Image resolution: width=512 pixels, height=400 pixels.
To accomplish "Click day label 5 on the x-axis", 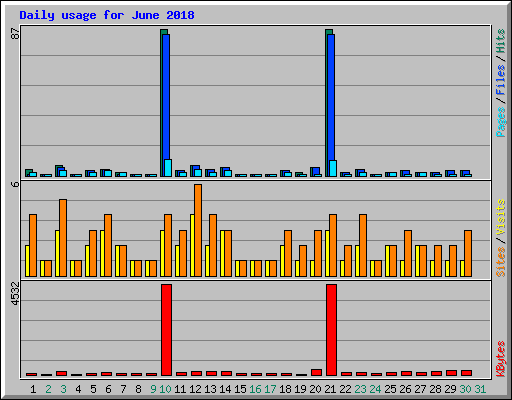I will tap(93, 389).
